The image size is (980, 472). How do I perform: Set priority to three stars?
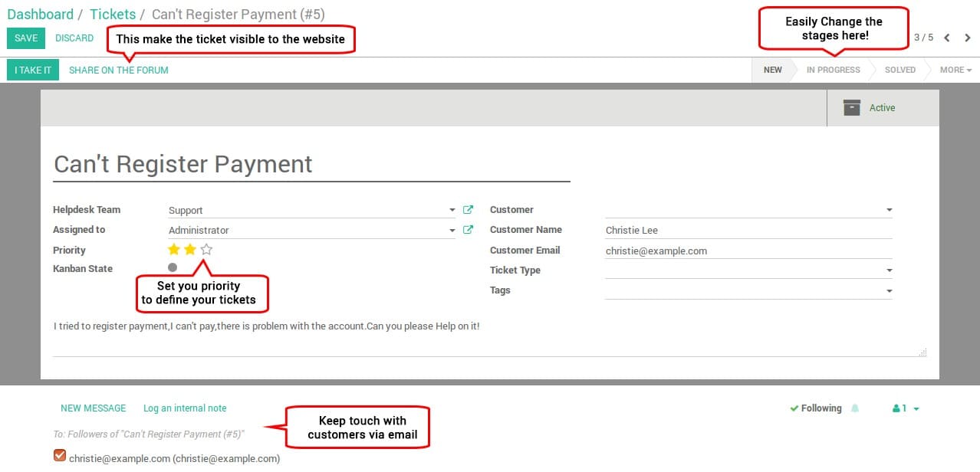point(205,249)
